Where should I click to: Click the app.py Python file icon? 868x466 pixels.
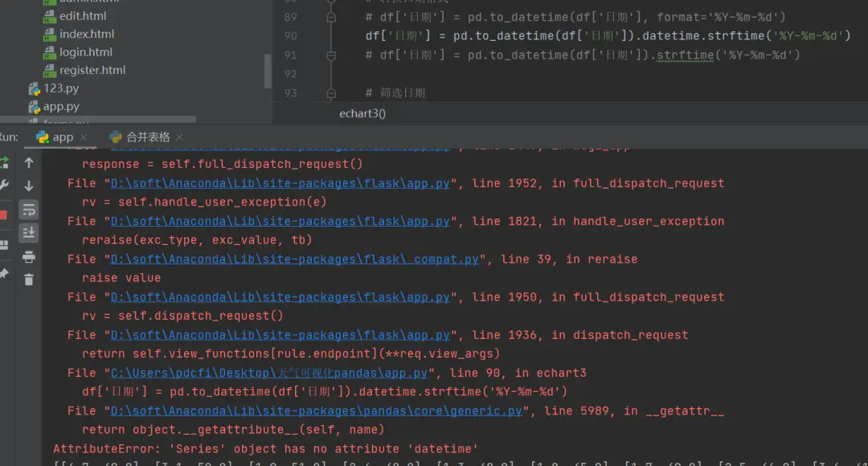pos(35,107)
